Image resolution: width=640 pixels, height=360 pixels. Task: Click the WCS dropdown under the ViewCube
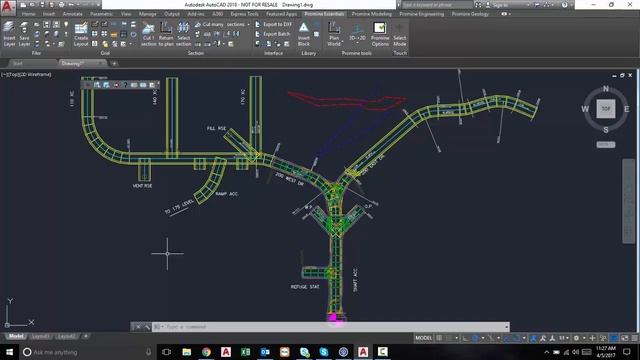(606, 144)
